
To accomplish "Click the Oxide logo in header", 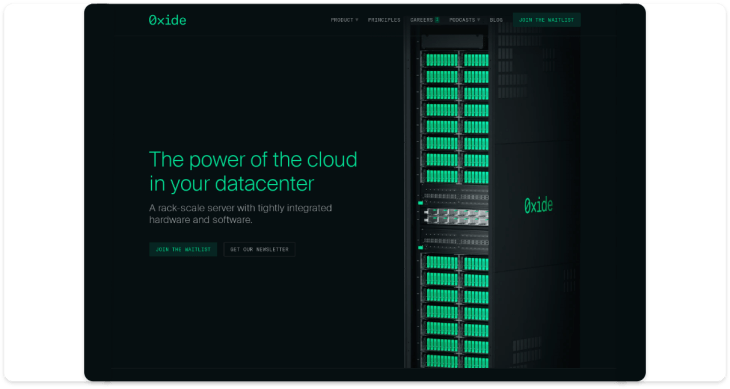I will click(x=167, y=20).
